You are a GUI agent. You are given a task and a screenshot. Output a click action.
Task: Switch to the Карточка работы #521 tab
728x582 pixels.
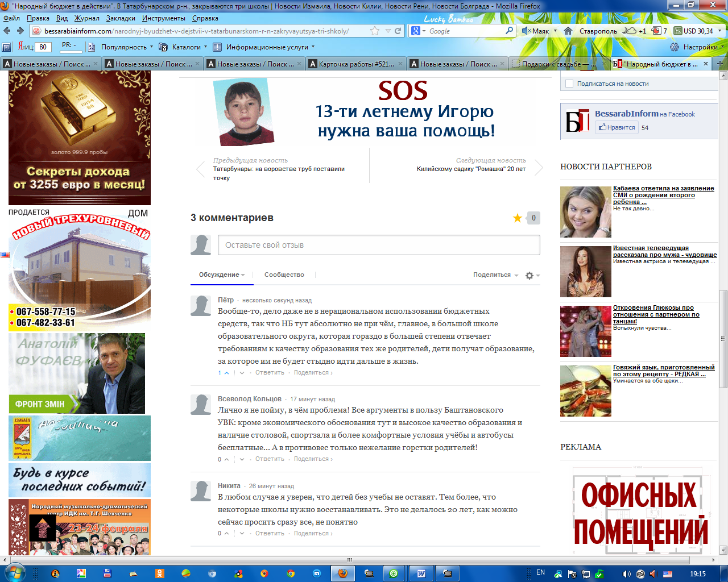coord(356,64)
